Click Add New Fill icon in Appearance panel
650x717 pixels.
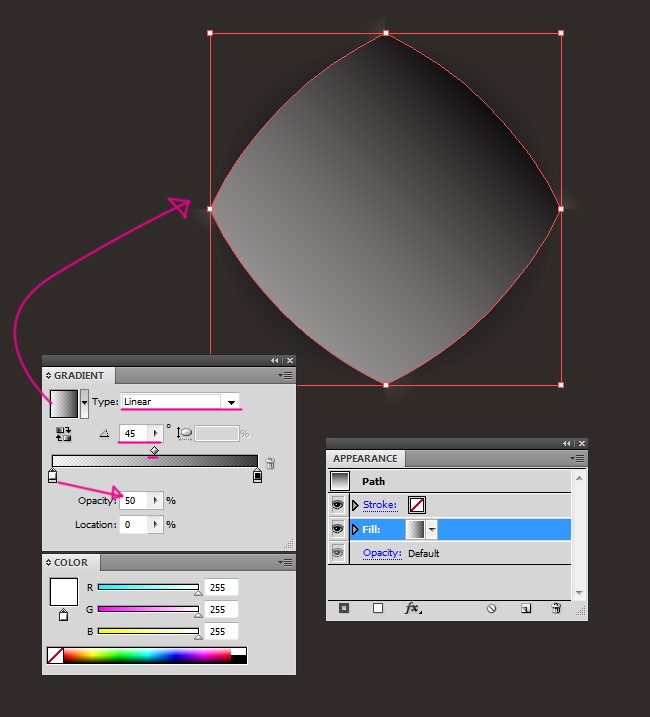[378, 608]
